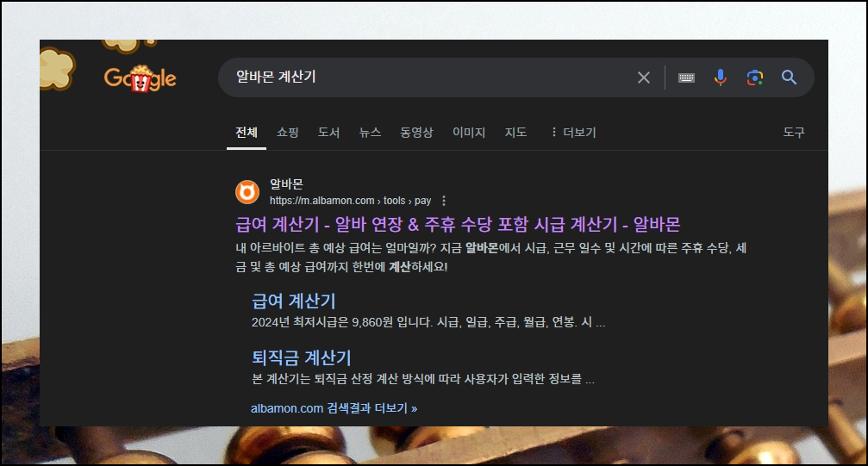868x466 pixels.
Task: Click the text 본 계산기는 퇴직금 산정
Action: pyautogui.click(x=422, y=379)
